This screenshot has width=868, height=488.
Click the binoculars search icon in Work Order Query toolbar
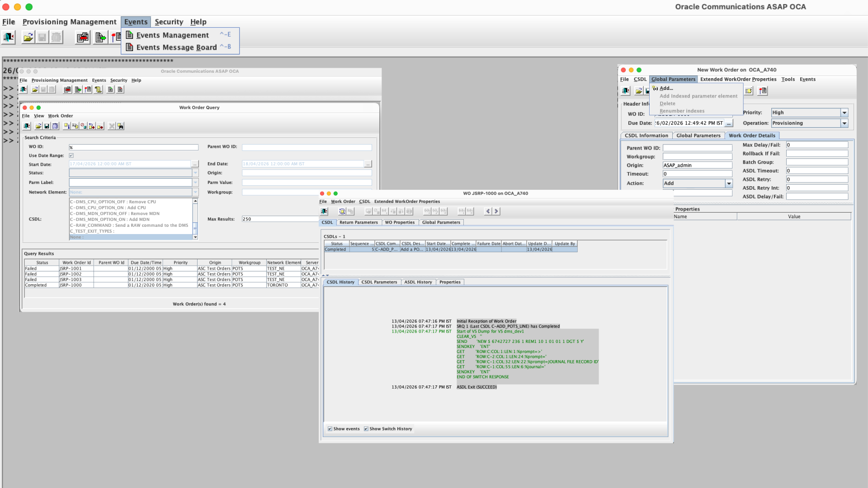[x=120, y=126]
